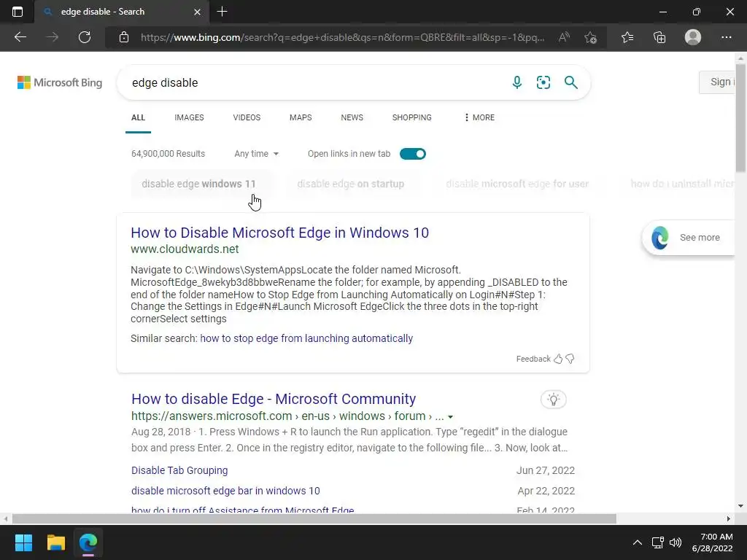Open the Any time filter dropdown
This screenshot has height=560, width=747.
(x=256, y=154)
